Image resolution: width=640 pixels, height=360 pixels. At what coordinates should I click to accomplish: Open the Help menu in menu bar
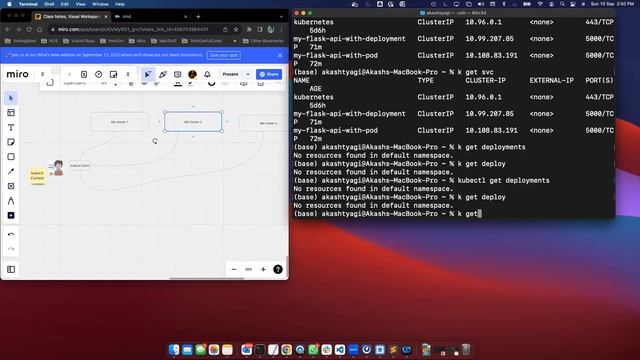click(x=120, y=4)
